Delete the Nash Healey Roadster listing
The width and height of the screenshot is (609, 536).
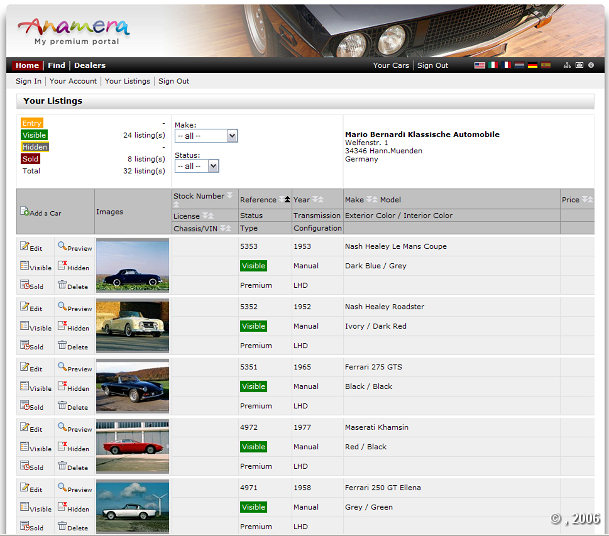(73, 346)
